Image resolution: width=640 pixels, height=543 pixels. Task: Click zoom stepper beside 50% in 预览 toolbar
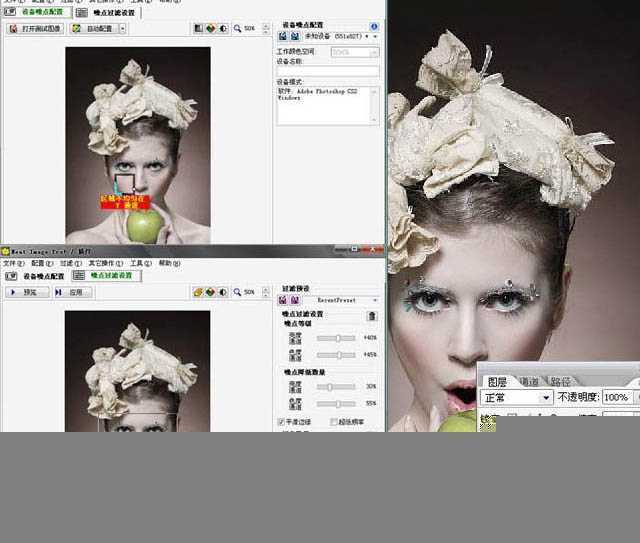click(x=266, y=292)
